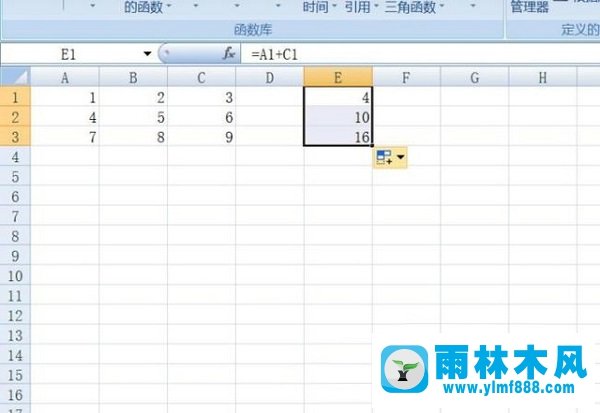Screen dimensions: 600x413
Task: Open the 管理器 Name Manager
Action: (530, 7)
